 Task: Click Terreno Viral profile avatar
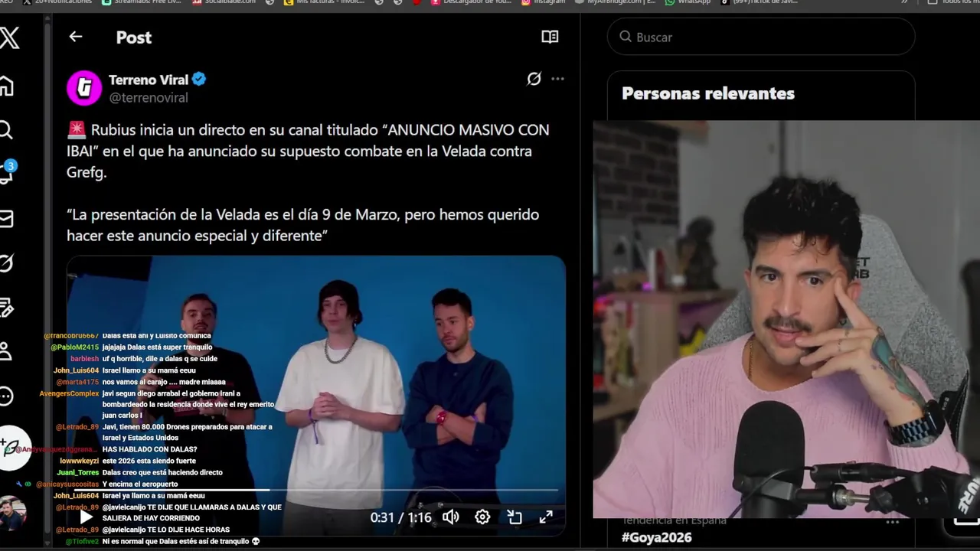pyautogui.click(x=84, y=87)
